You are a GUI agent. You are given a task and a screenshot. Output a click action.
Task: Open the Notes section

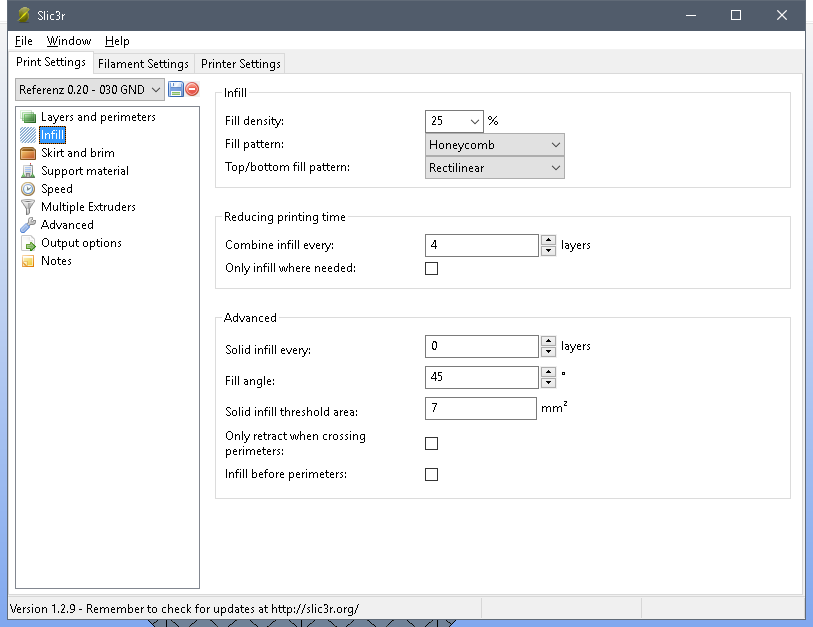pyautogui.click(x=56, y=261)
